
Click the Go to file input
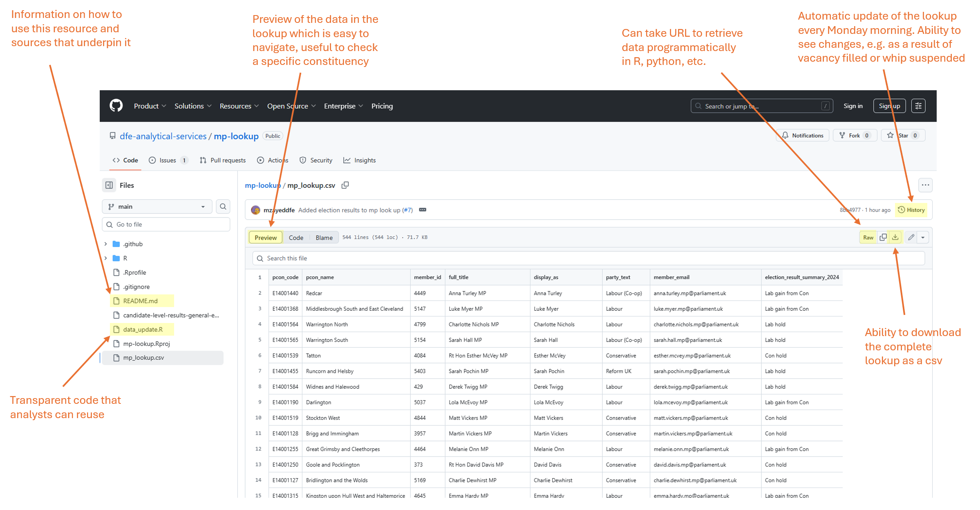pos(166,225)
